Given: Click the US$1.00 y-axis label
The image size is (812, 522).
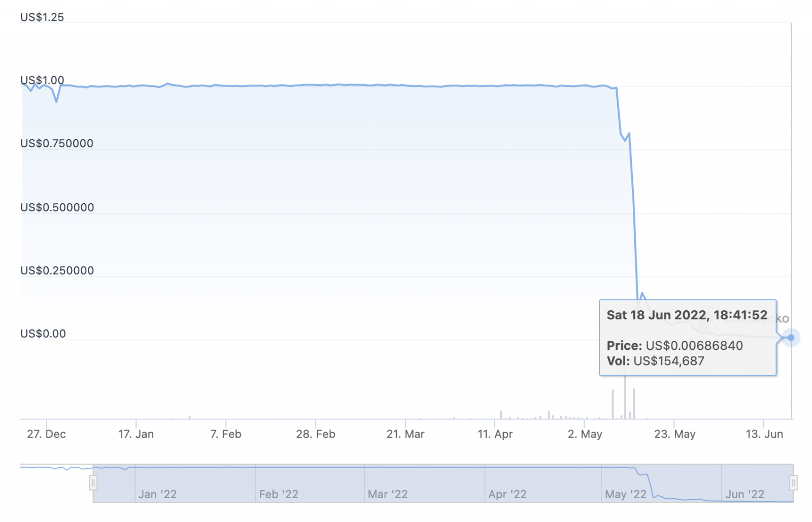Looking at the screenshot, I should [x=42, y=80].
